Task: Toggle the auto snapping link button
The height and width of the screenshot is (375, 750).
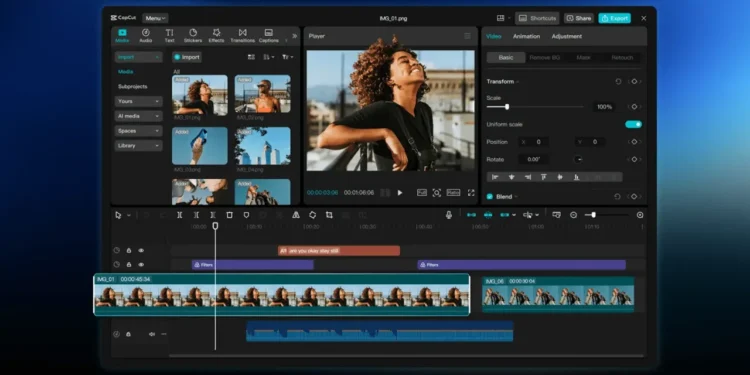Action: [488, 215]
